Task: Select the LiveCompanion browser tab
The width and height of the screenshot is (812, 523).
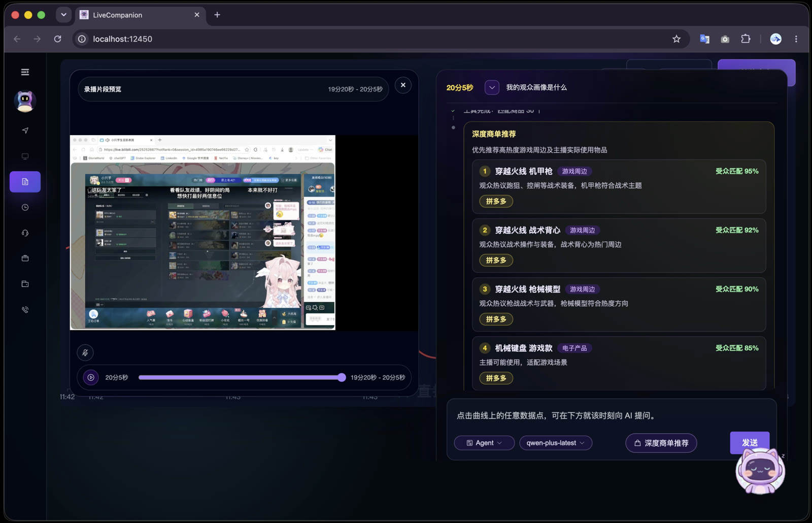Action: [140, 15]
